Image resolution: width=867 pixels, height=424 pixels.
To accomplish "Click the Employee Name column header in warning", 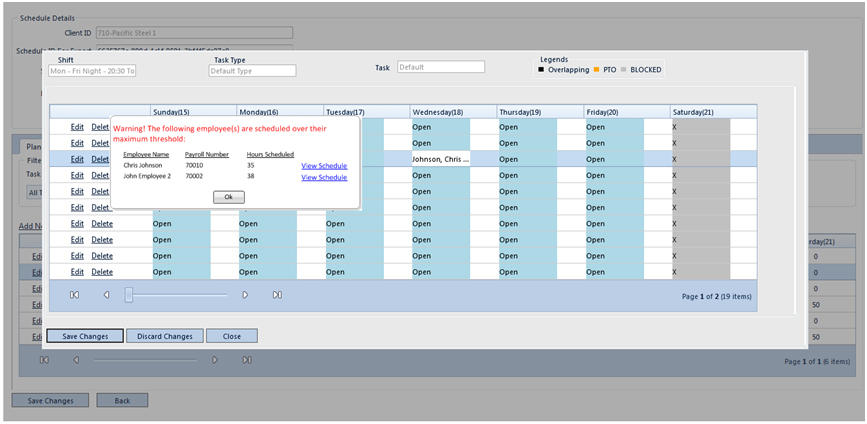I will pyautogui.click(x=146, y=154).
